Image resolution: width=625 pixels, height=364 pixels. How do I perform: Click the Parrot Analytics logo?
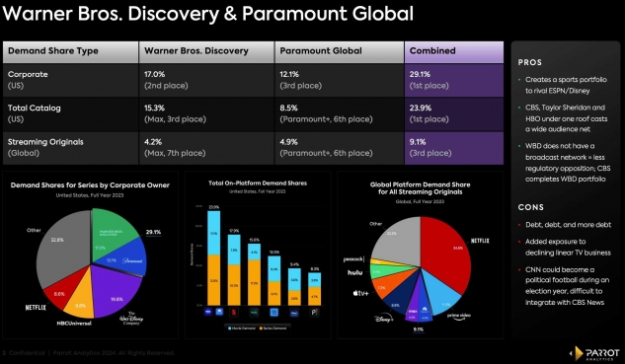point(594,353)
